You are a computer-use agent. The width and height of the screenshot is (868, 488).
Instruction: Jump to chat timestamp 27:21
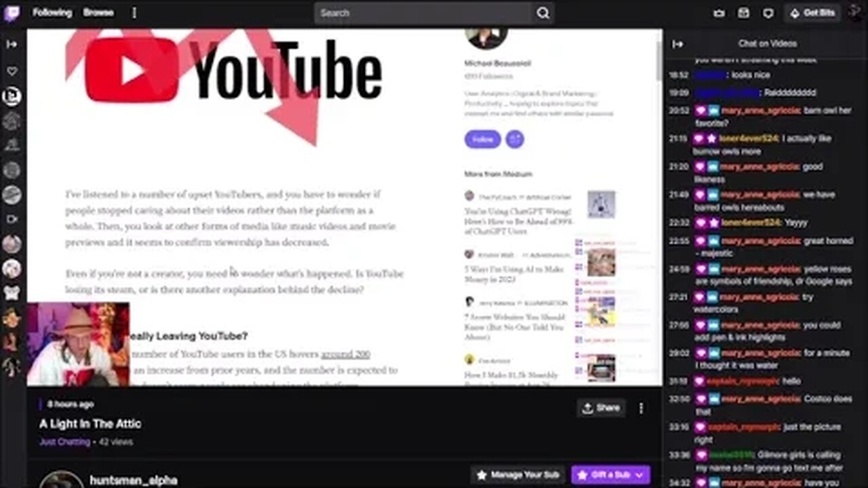(x=679, y=297)
